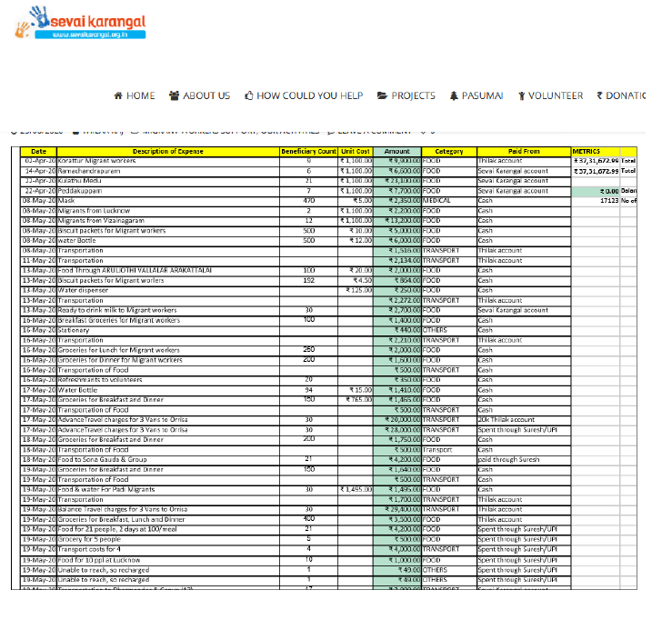
Task: Click the rupee icon beside Donate
Action: [599, 95]
